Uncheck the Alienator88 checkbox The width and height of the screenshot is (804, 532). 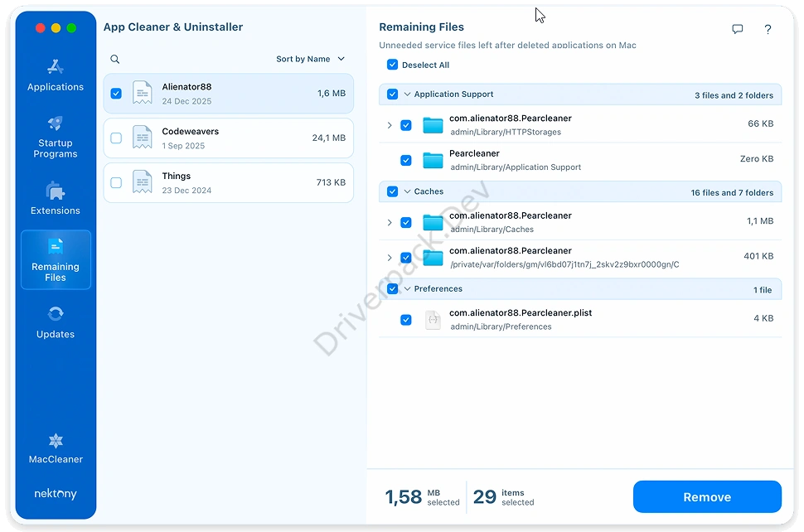click(x=116, y=94)
